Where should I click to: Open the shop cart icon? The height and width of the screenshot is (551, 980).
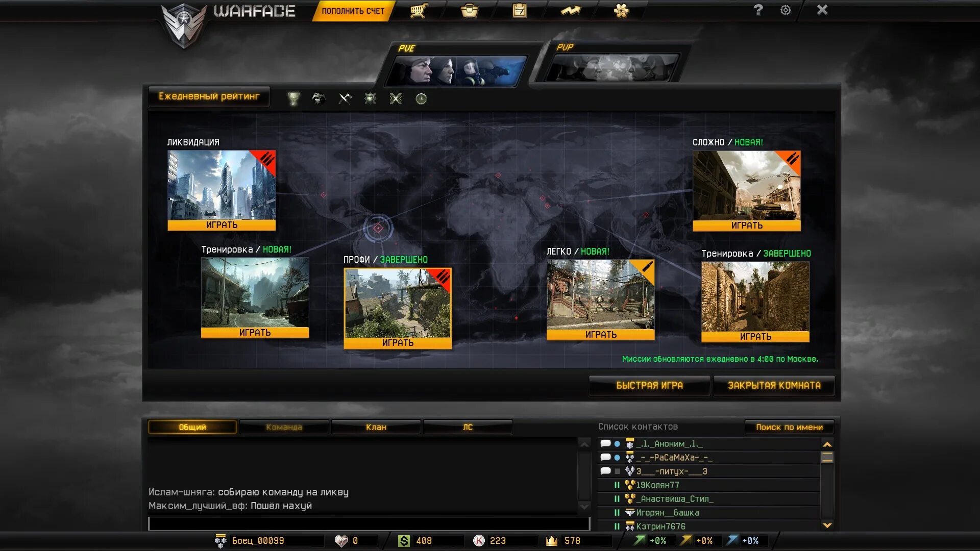click(419, 11)
